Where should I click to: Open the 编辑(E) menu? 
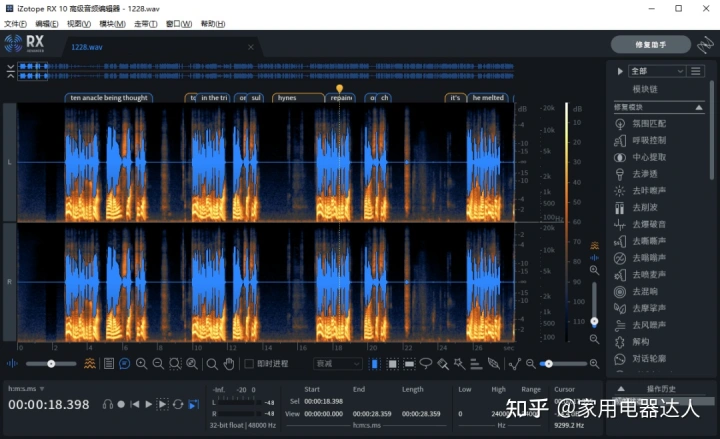pos(47,24)
